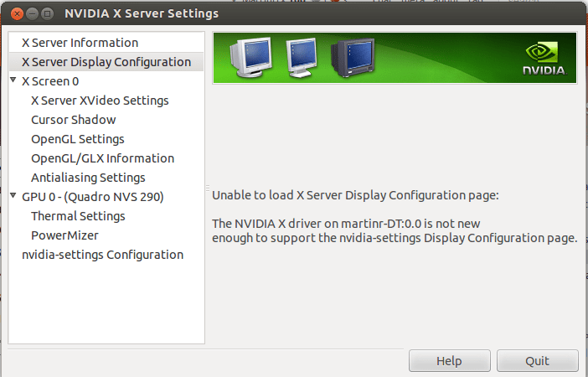Click the Help button
This screenshot has width=588, height=377.
pos(449,361)
